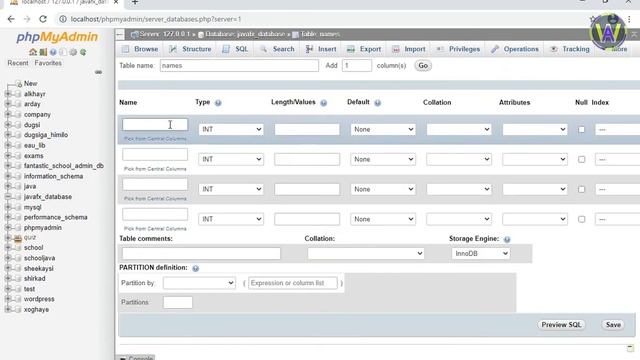640x360 pixels.
Task: Reload navigation panel with green icon
Action: tap(83, 52)
